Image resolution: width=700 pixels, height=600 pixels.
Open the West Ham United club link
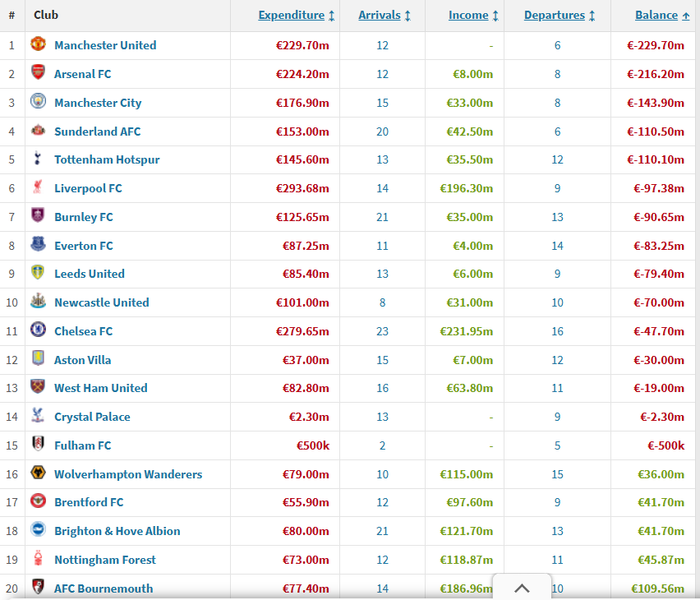(x=101, y=388)
